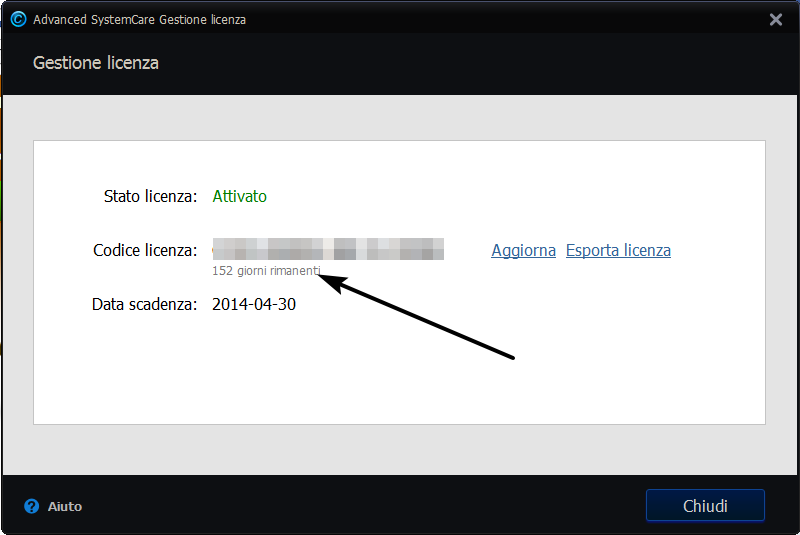Click the 152 giorni rimanenti text
The width and height of the screenshot is (800, 535).
point(266,271)
